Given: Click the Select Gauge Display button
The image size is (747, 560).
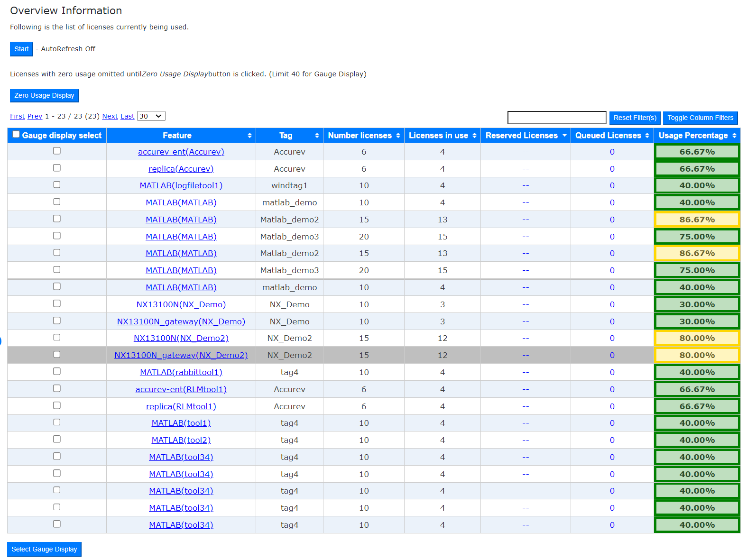Looking at the screenshot, I should (44, 549).
